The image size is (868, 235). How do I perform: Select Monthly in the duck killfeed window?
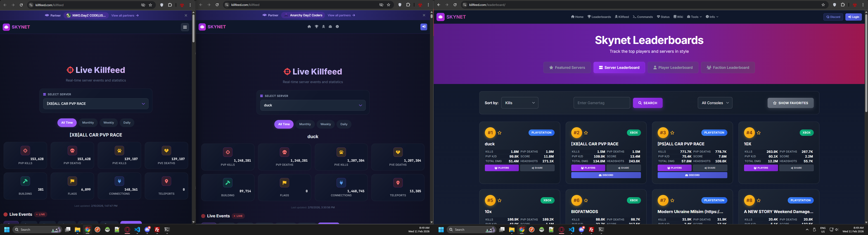coord(305,124)
